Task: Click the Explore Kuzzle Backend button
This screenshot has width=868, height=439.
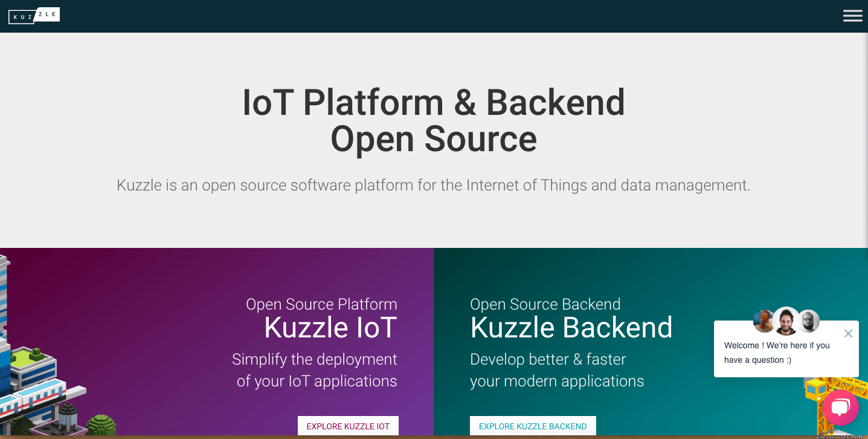Action: tap(533, 426)
